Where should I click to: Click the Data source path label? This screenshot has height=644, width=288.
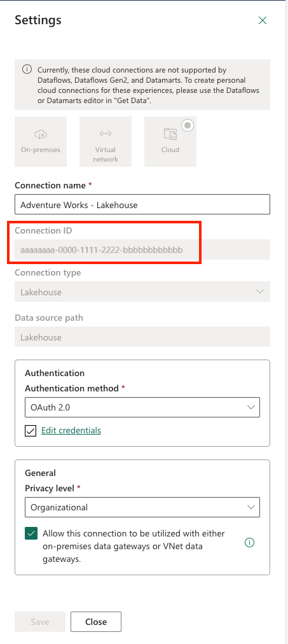49,318
